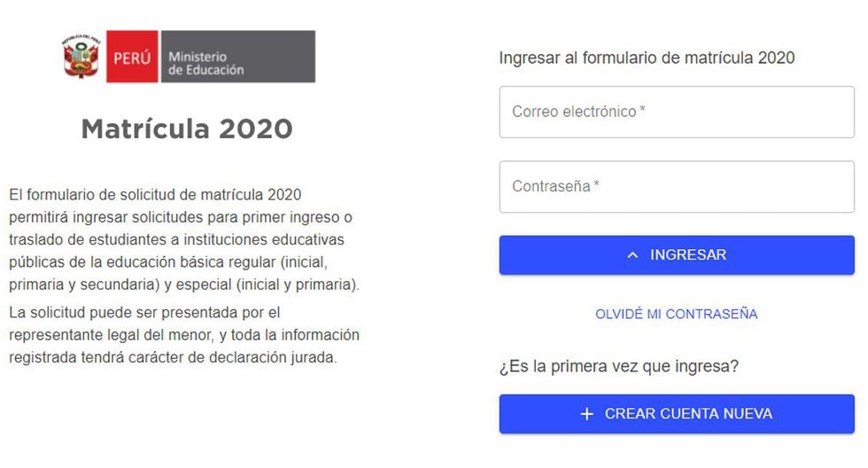
Task: Focus the Contraseña password field
Action: point(677,187)
